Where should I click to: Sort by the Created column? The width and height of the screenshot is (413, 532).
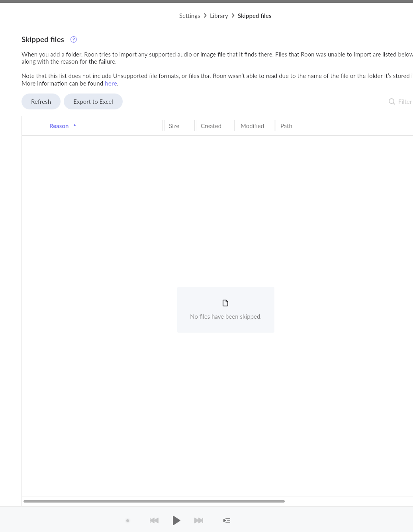coord(211,126)
